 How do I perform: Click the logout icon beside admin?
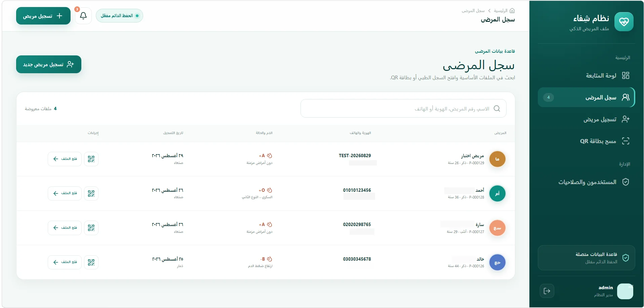(x=547, y=291)
